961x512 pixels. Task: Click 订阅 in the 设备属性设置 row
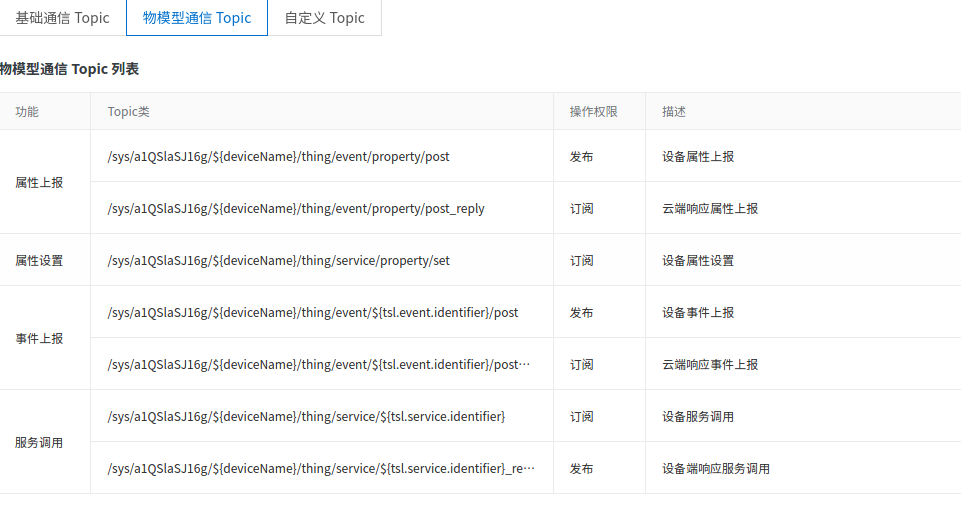tap(581, 261)
